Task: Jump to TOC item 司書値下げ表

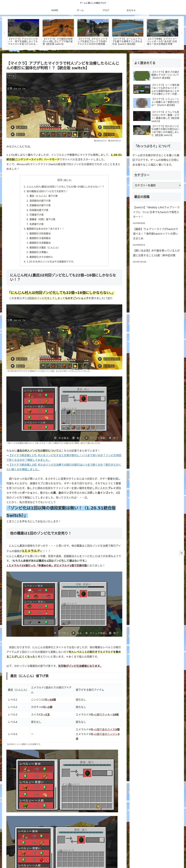Action: pos(37,215)
